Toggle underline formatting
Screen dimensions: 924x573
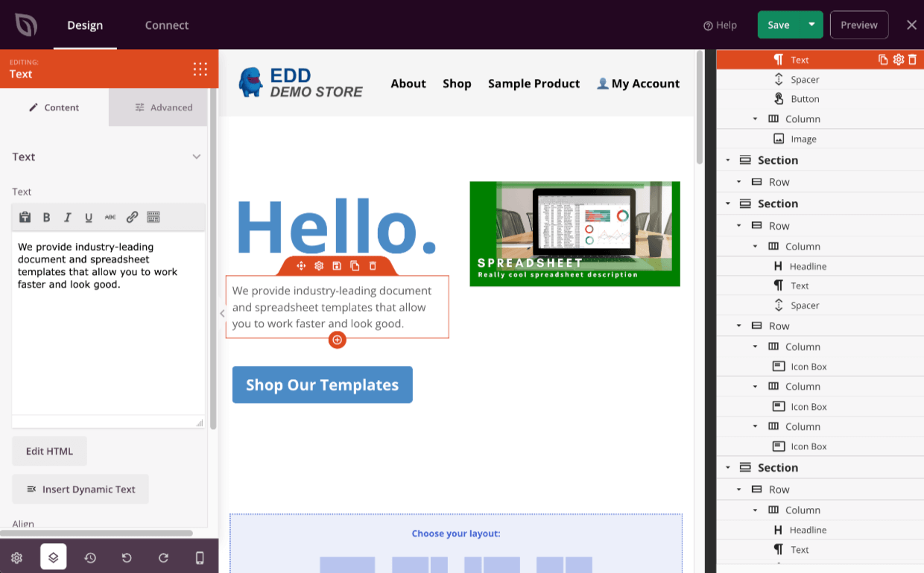click(x=88, y=217)
